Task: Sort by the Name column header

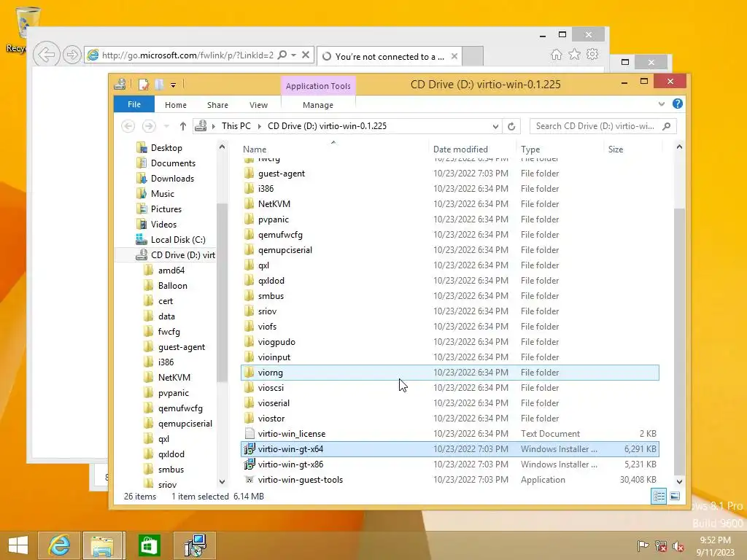Action: [x=255, y=149]
